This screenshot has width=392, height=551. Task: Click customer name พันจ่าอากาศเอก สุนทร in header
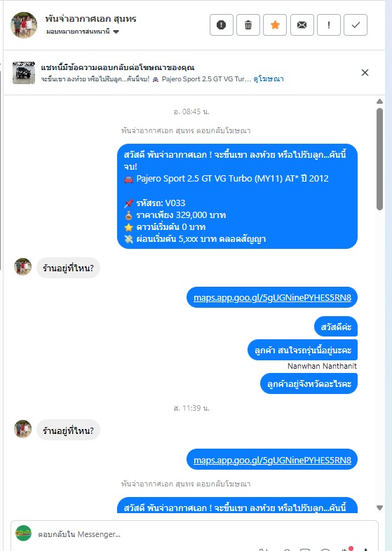(90, 19)
